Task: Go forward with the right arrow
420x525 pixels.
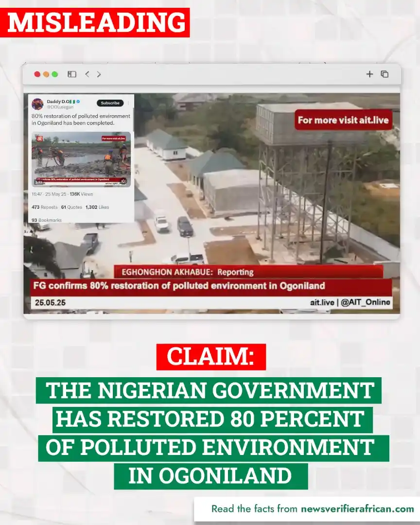Action: 99,74
